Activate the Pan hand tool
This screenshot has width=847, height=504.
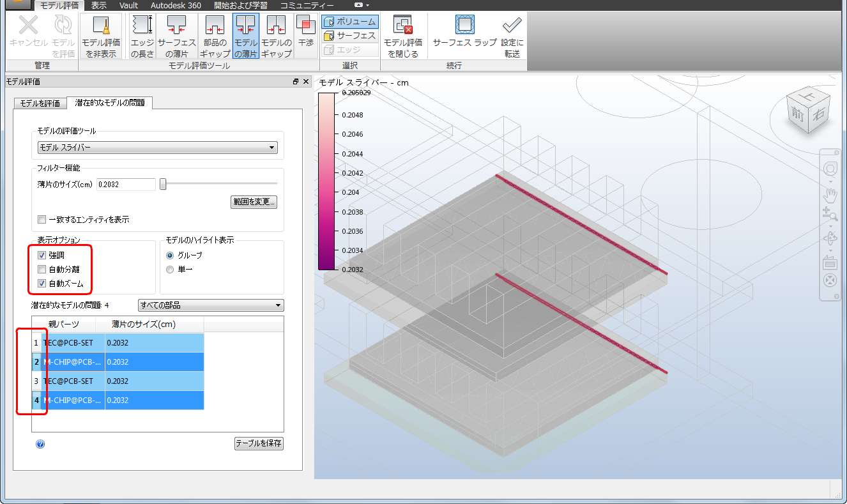coord(830,195)
